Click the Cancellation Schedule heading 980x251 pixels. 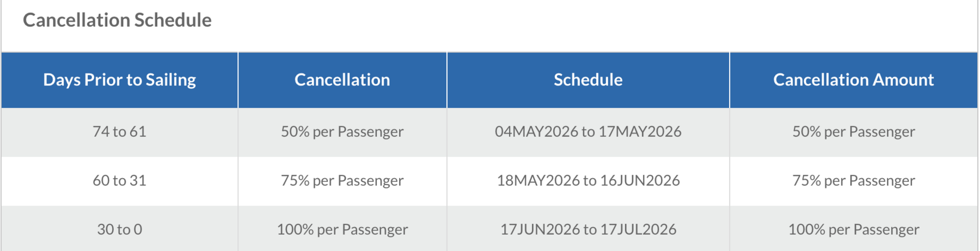click(117, 20)
